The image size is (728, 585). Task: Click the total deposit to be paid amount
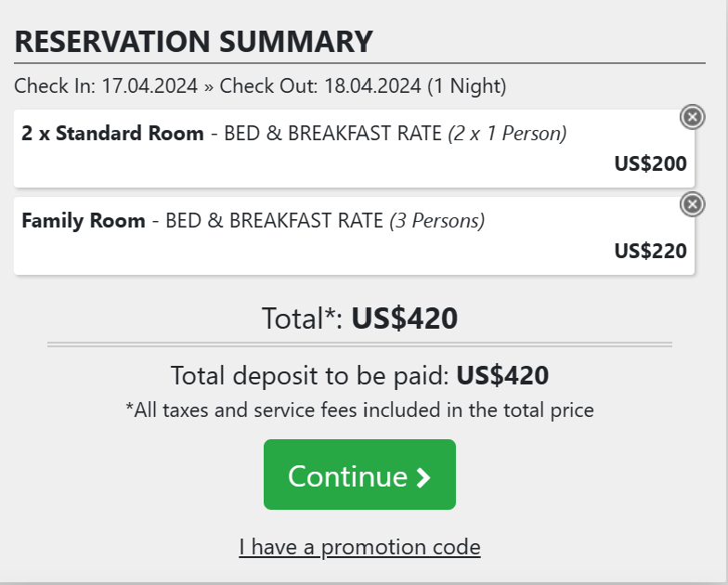(503, 375)
